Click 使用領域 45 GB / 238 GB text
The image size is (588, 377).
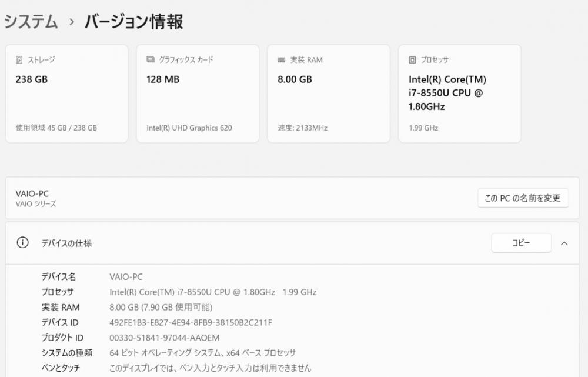tap(56, 128)
